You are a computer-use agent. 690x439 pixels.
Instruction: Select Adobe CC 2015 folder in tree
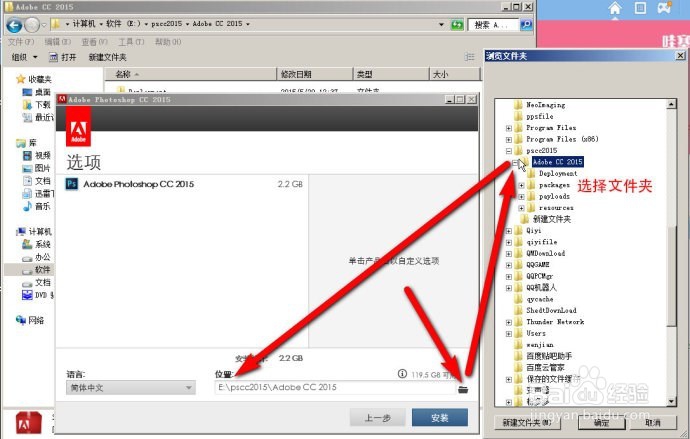pos(558,162)
